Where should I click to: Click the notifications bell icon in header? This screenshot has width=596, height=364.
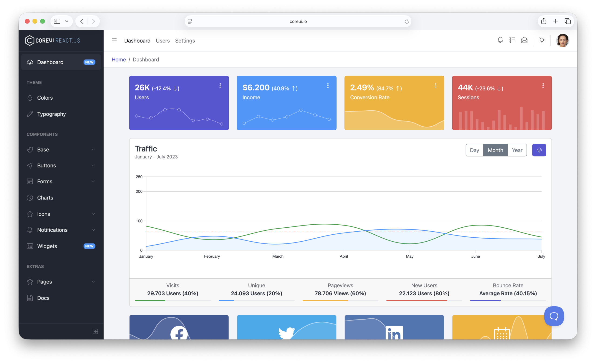pyautogui.click(x=500, y=40)
